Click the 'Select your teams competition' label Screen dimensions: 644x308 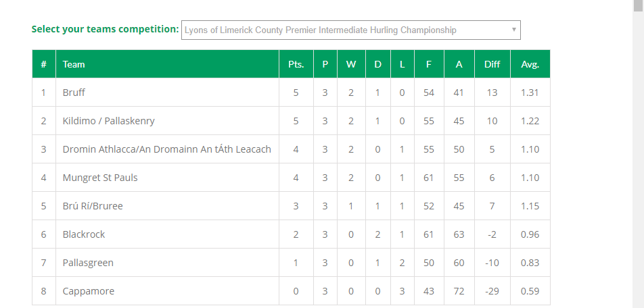point(105,30)
